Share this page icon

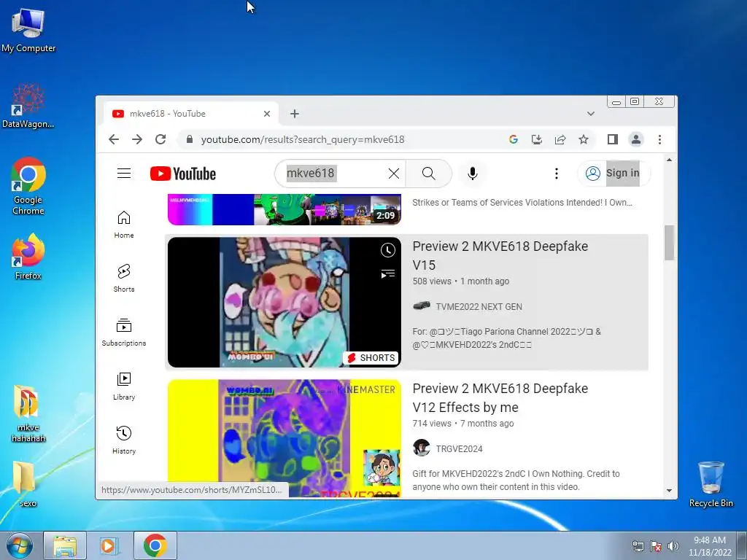560,139
